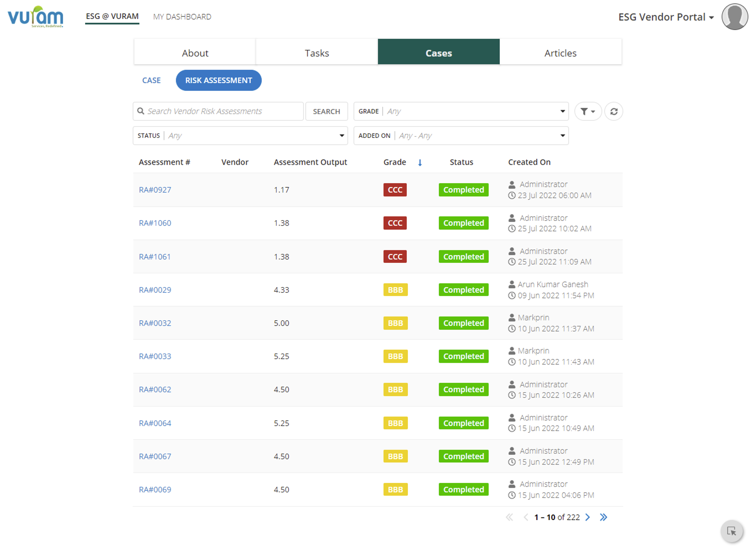Viewport: 756px width, 552px height.
Task: Click the 1 – 10 of 222 page counter
Action: point(557,517)
